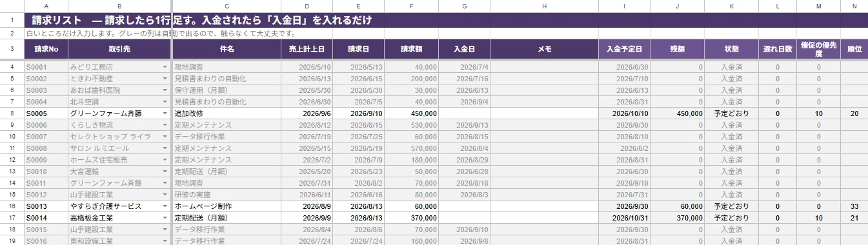Select column N header
The width and height of the screenshot is (868, 245).
[x=854, y=6]
